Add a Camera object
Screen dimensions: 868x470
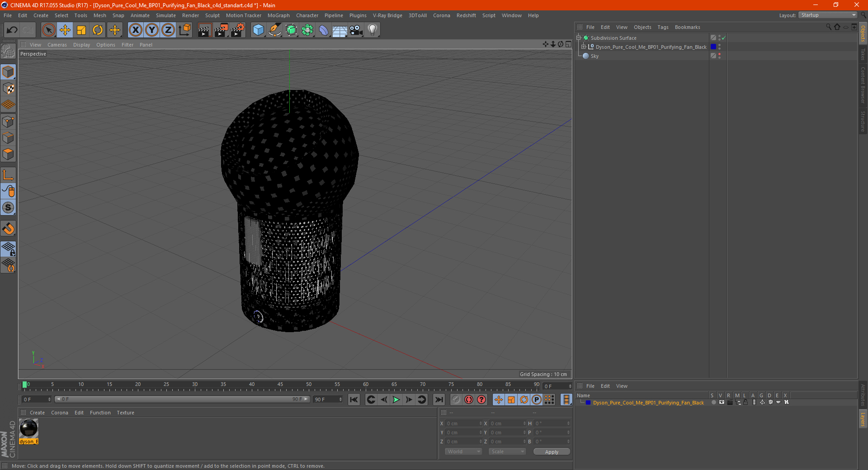tap(356, 30)
